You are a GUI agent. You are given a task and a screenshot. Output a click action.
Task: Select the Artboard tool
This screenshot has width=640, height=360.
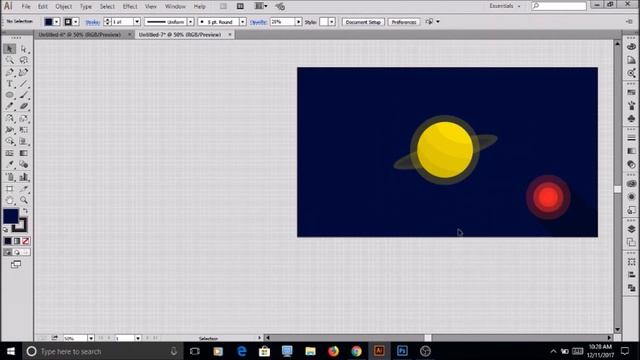[x=10, y=189]
